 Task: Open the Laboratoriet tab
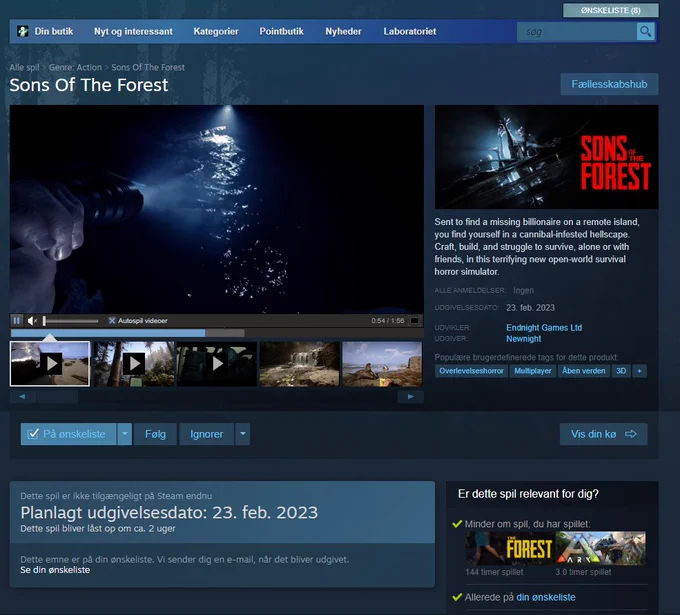[410, 31]
